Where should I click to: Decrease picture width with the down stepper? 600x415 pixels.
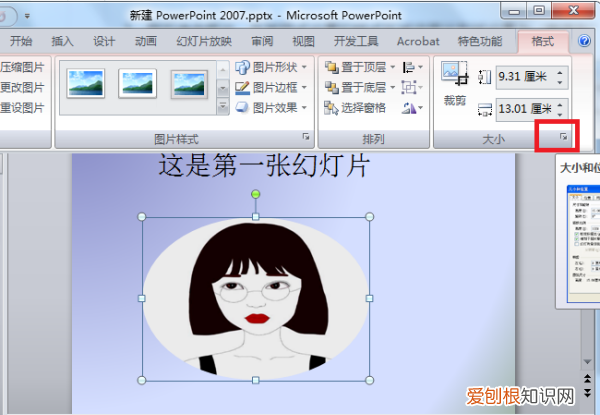click(560, 114)
